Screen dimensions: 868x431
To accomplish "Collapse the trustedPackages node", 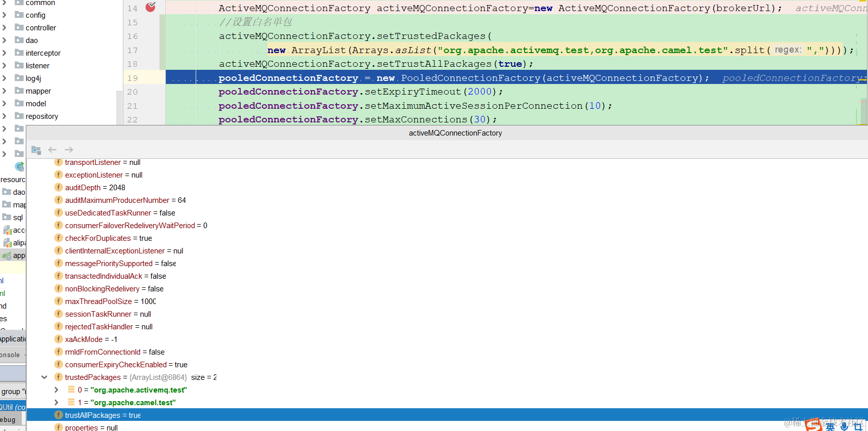I will (x=44, y=377).
